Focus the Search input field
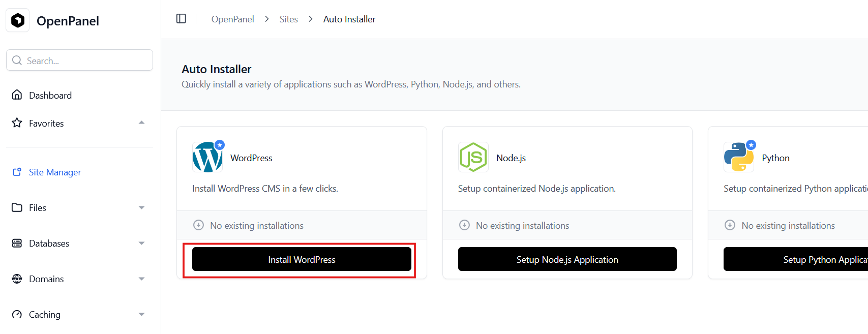Viewport: 868px width, 334px height. 79,60
